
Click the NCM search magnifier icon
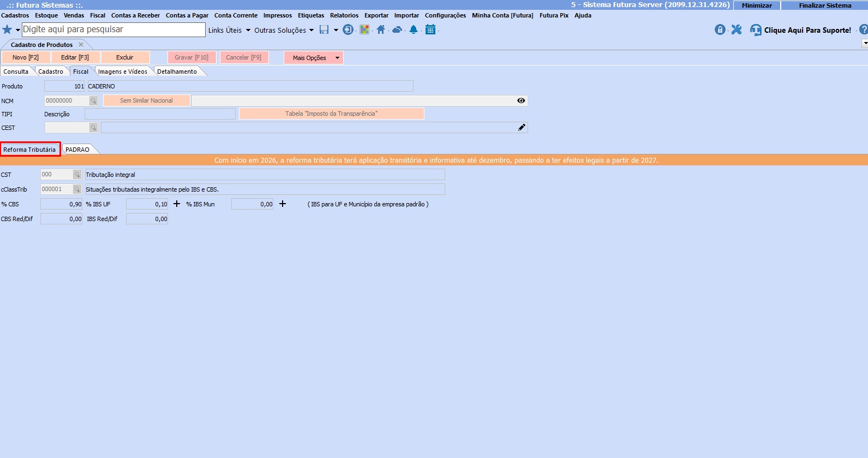pos(93,101)
